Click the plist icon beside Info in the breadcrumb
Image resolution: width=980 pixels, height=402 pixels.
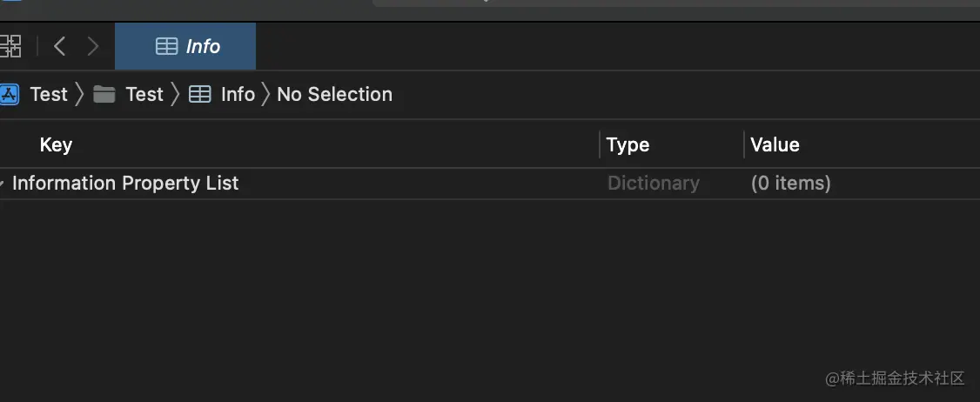click(200, 94)
